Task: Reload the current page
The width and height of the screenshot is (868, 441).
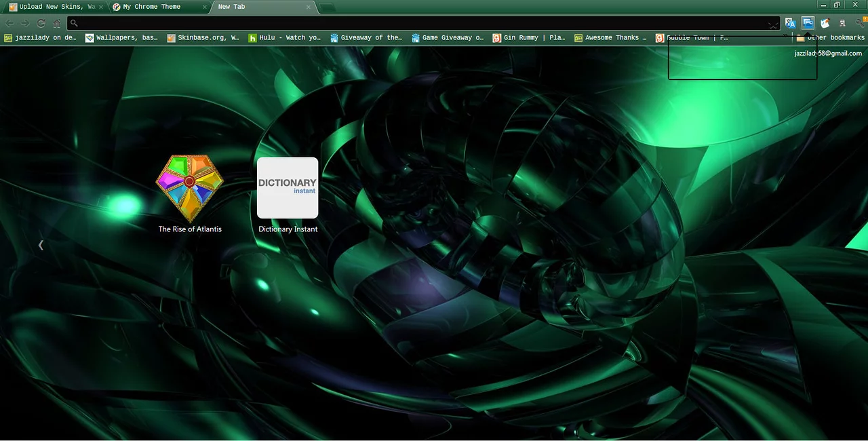Action: tap(41, 23)
